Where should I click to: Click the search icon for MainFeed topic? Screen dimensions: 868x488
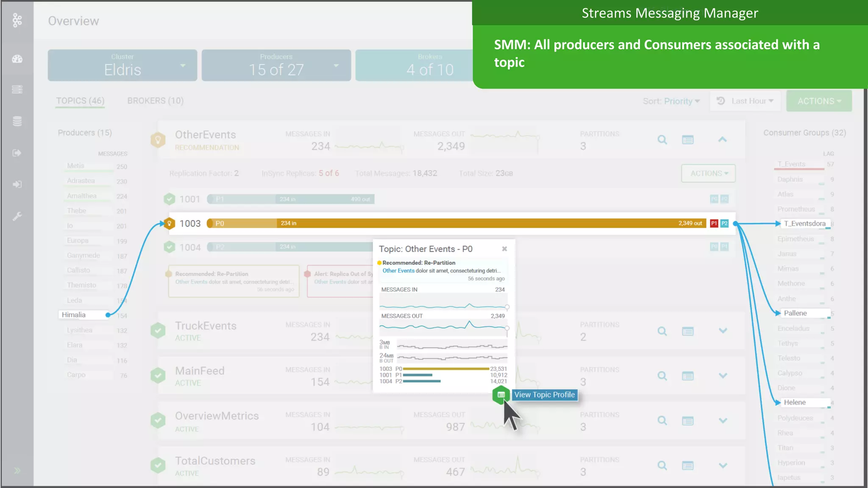click(662, 376)
